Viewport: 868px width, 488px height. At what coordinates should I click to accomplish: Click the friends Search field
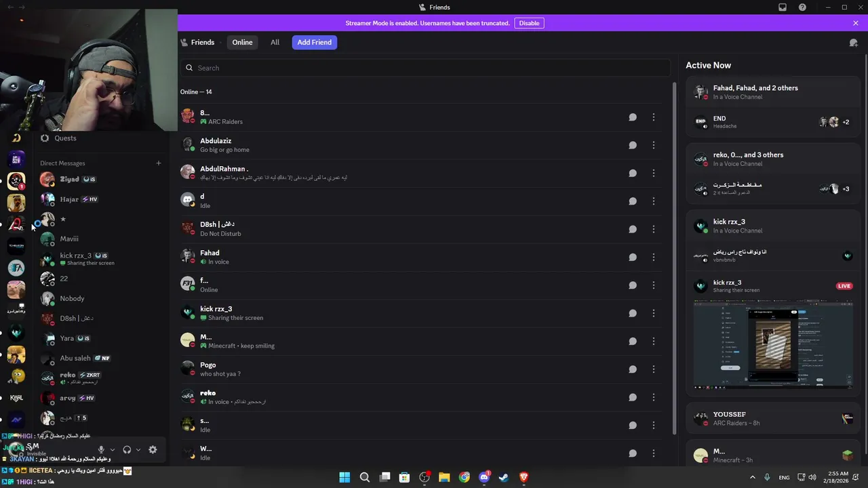[425, 68]
